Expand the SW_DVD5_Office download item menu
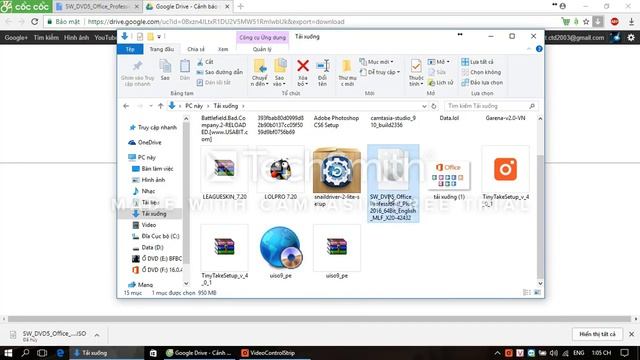 coord(97,335)
